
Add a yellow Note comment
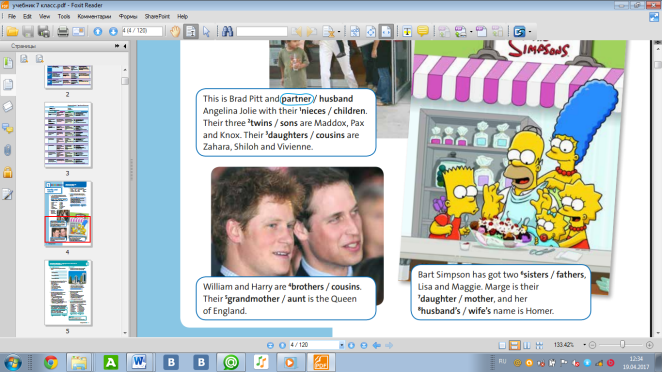coord(423,31)
